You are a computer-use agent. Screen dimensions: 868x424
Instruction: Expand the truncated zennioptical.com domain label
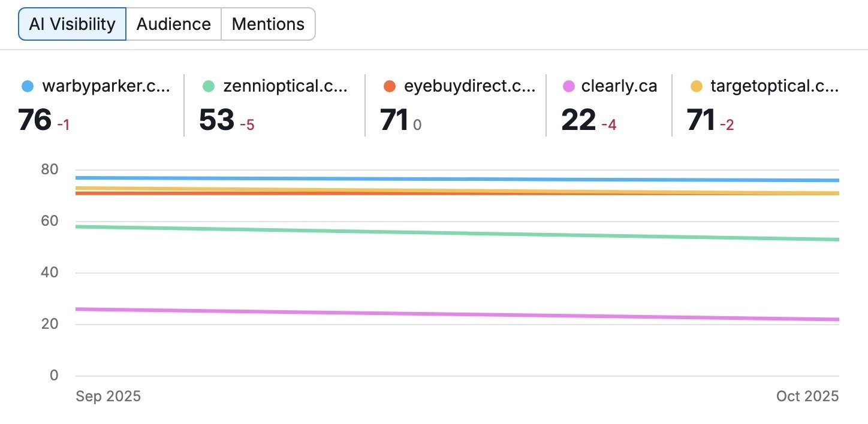click(x=285, y=86)
